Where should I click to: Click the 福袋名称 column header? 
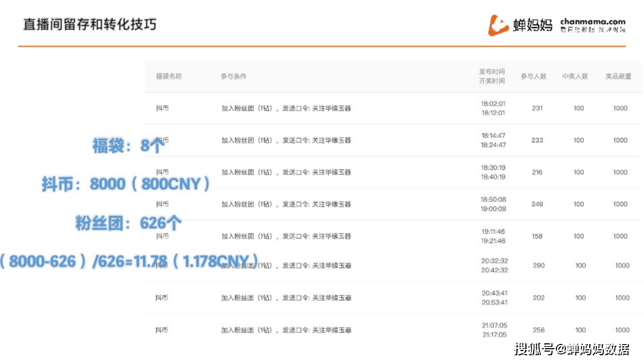[169, 76]
